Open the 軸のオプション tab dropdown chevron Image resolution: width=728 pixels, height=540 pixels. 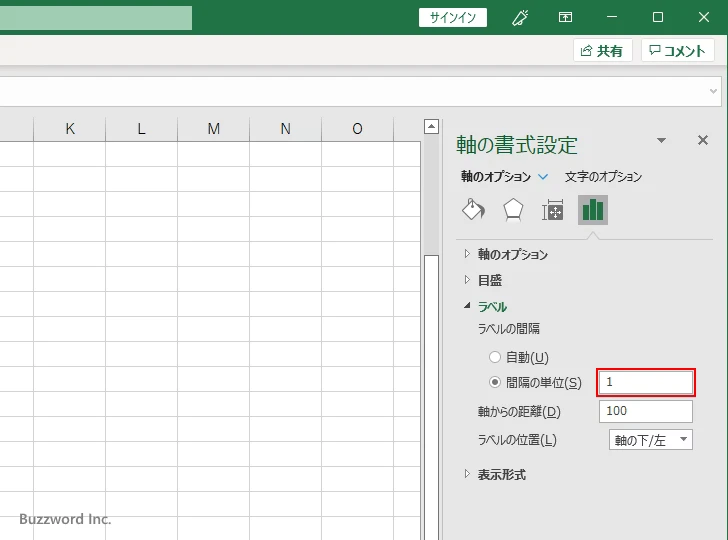tap(543, 176)
